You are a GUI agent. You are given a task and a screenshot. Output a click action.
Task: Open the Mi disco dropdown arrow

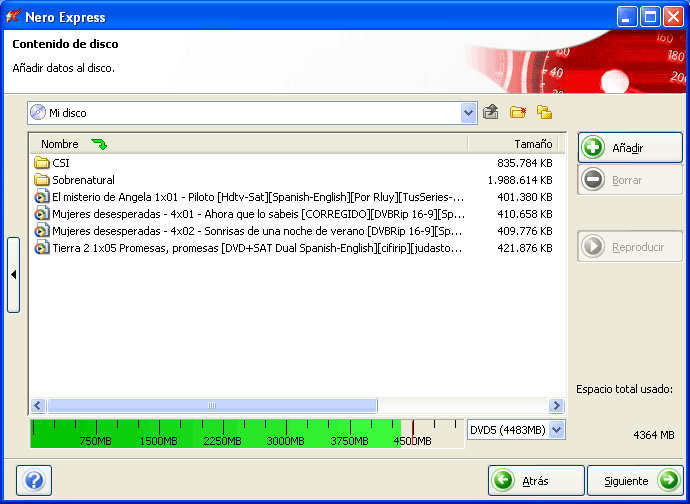click(468, 113)
